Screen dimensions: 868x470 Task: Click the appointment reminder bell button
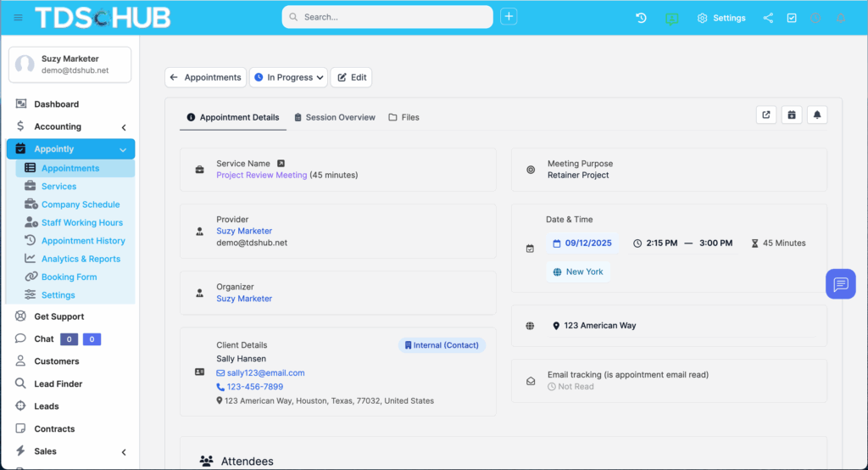(x=817, y=115)
